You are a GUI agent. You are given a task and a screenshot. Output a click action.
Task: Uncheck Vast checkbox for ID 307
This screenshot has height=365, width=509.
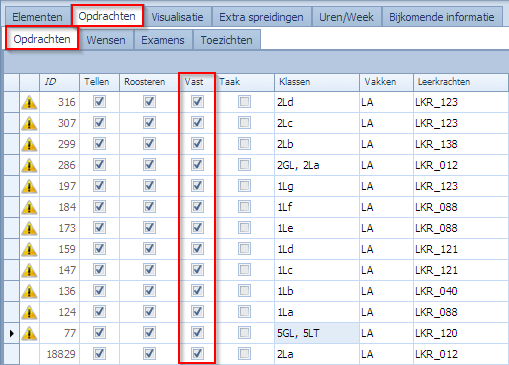[197, 123]
